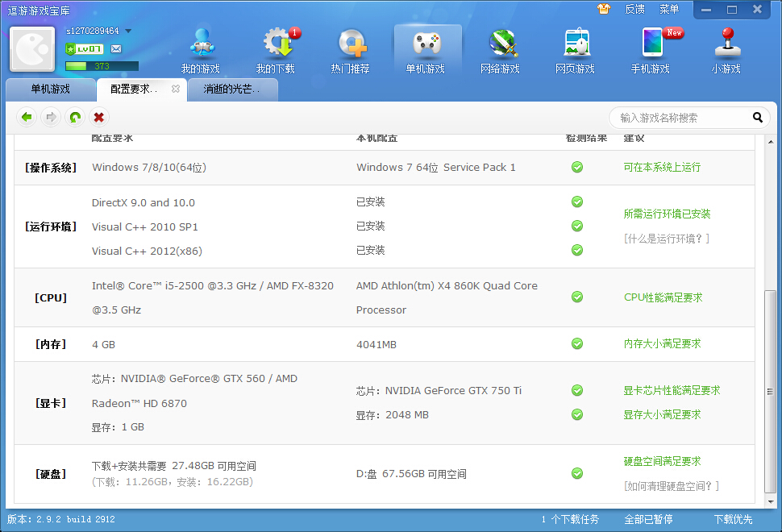Go forward with the gray arrow
782x532 pixels.
tap(51, 117)
